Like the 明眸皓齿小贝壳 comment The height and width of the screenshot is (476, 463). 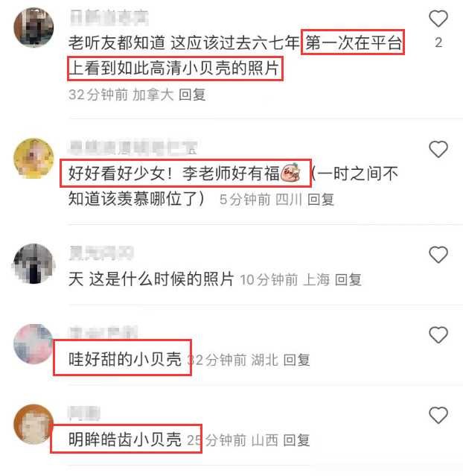pos(438,415)
